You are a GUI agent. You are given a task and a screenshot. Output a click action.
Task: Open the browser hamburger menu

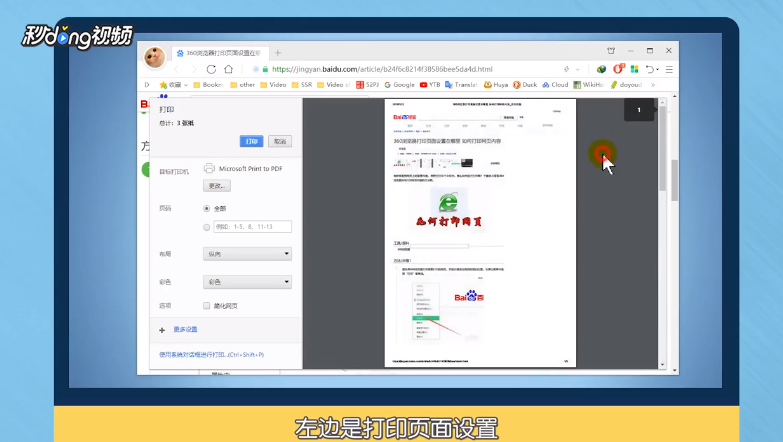[x=669, y=69]
